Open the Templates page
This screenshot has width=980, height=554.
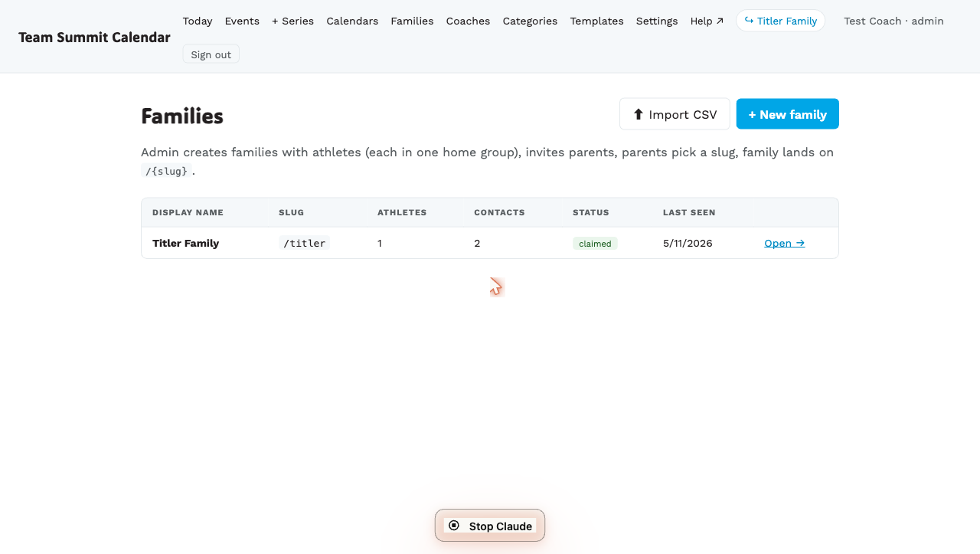pyautogui.click(x=596, y=21)
